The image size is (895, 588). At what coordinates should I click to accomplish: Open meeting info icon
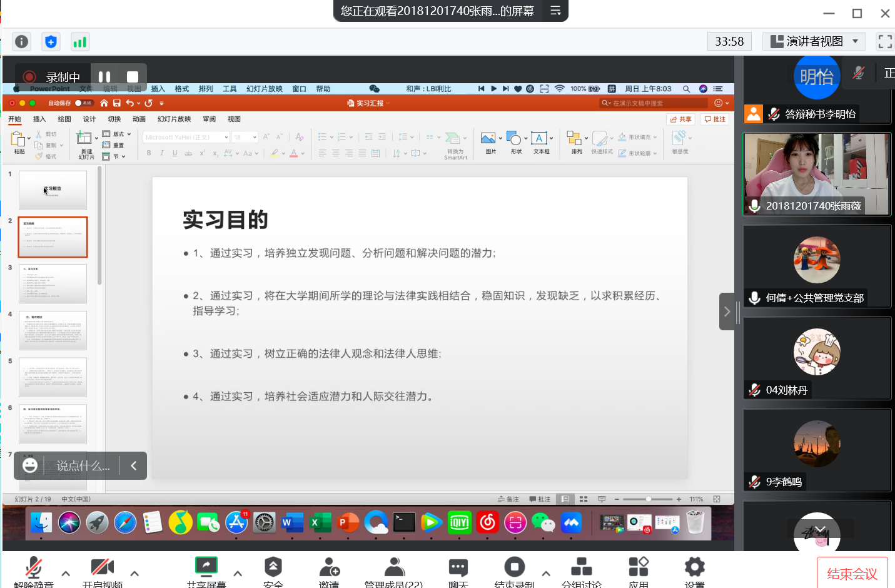(x=22, y=41)
